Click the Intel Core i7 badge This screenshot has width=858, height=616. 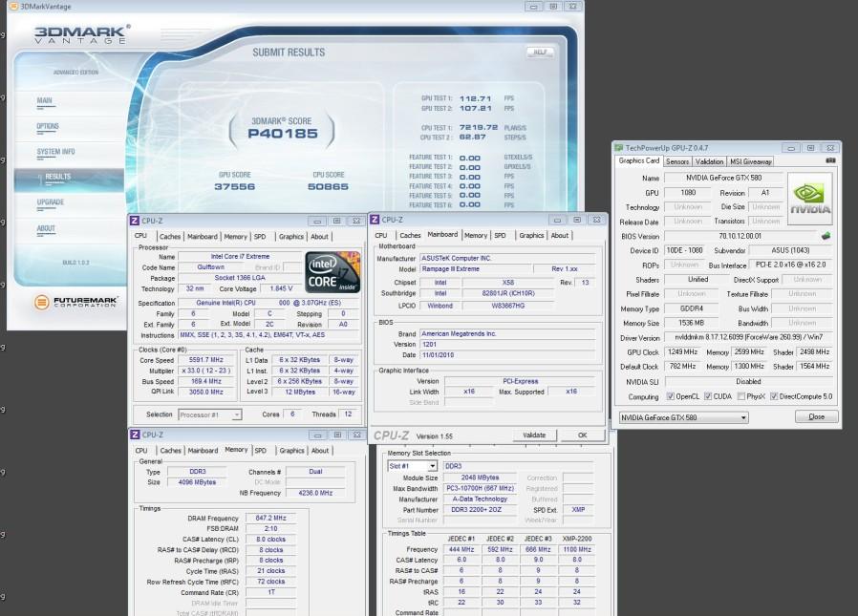pos(332,272)
